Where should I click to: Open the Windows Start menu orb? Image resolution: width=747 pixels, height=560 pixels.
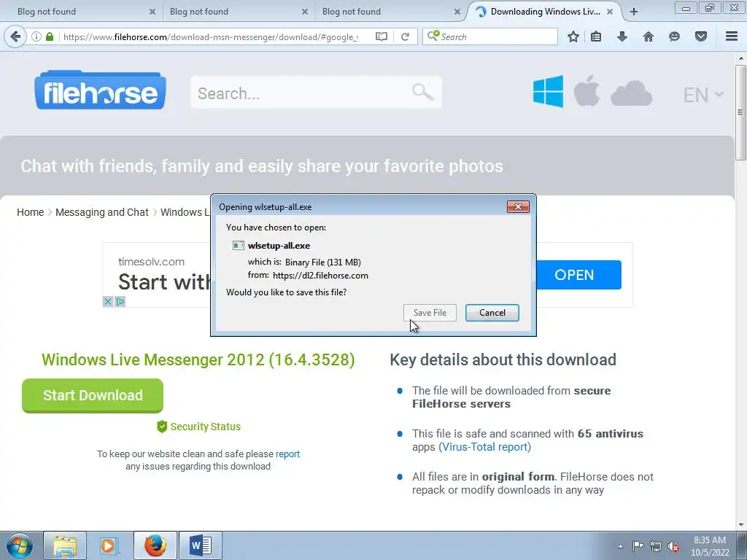coord(20,545)
